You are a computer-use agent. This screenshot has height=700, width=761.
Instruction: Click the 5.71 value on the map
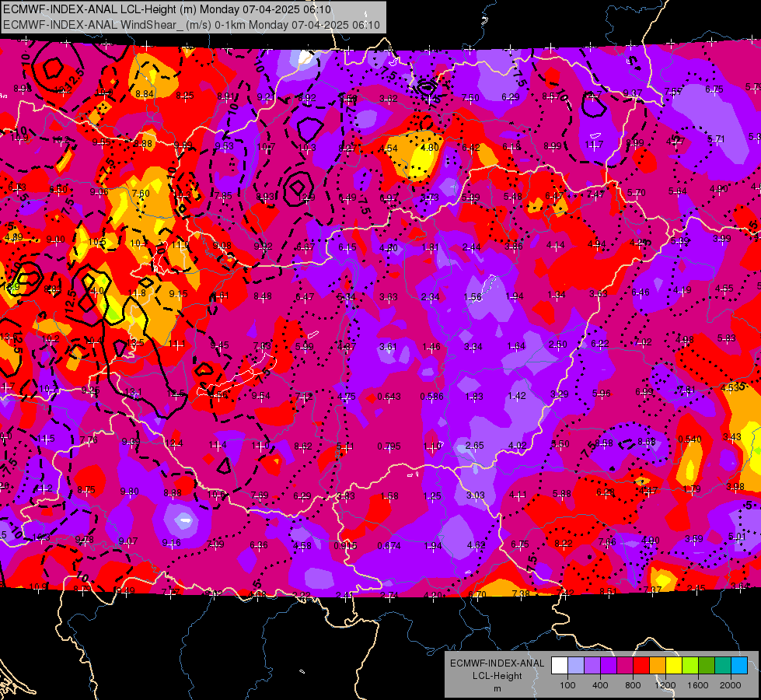pos(717,139)
